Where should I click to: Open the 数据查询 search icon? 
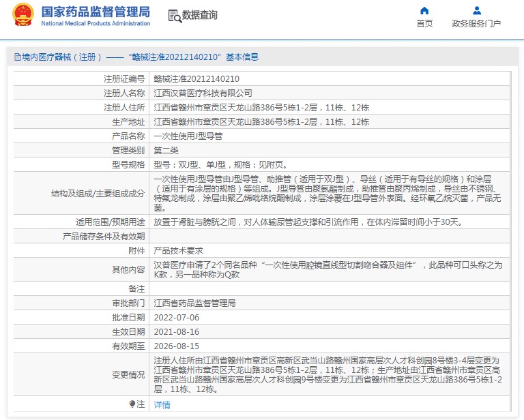pyautogui.click(x=175, y=16)
